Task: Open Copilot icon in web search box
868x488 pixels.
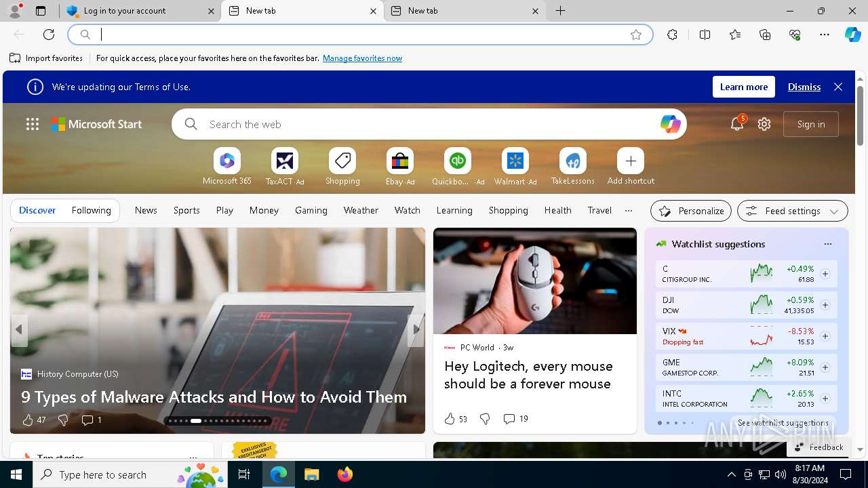Action: (x=670, y=124)
